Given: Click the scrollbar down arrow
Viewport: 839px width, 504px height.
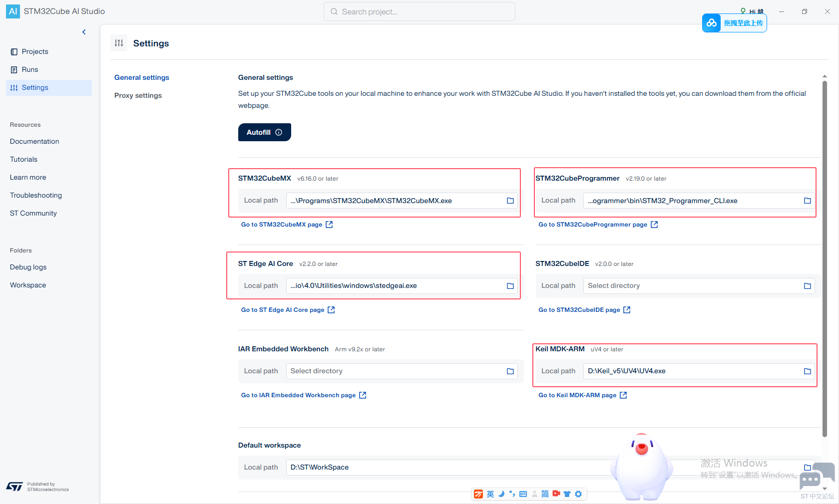Looking at the screenshot, I should pyautogui.click(x=825, y=489).
